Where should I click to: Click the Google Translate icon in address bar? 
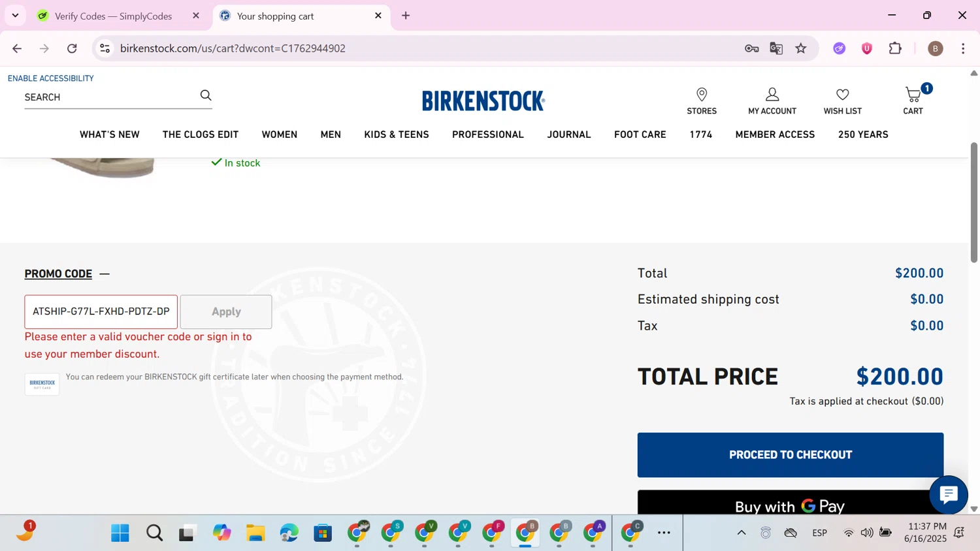pos(776,48)
